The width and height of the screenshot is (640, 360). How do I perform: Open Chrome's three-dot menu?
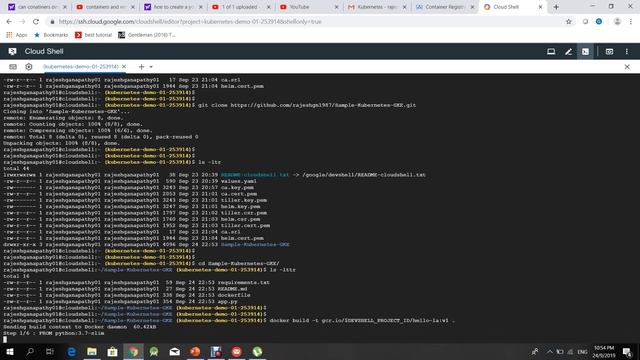pyautogui.click(x=631, y=22)
